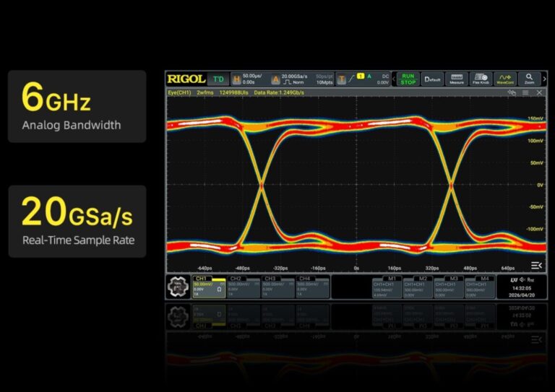The image size is (555, 392).
Task: Toggle the M2 math channel
Action: coord(418,287)
